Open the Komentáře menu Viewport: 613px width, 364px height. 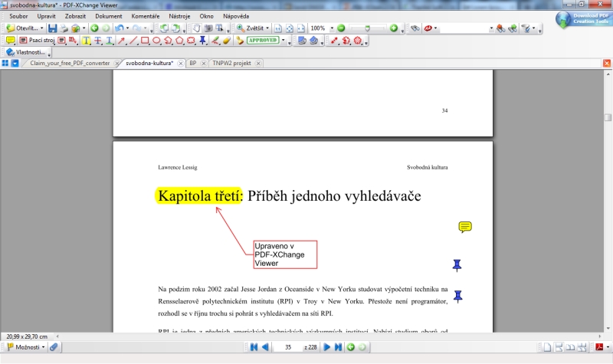[x=146, y=16]
